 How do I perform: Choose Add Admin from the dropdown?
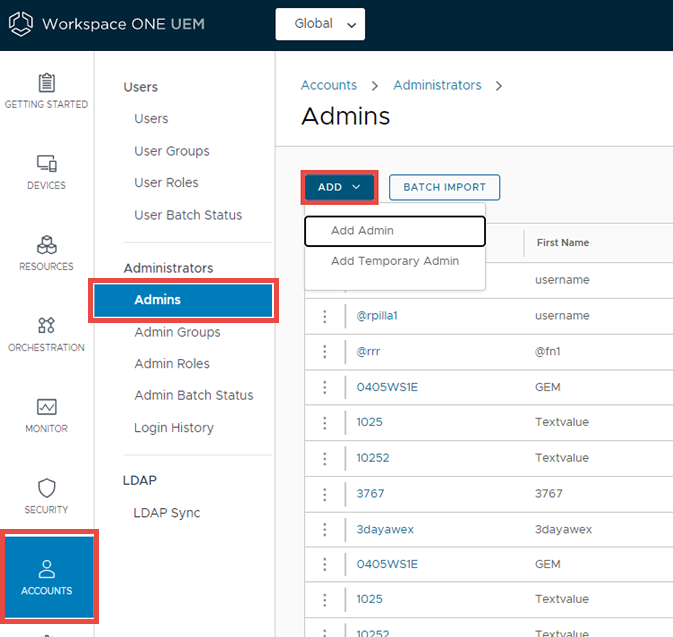[x=395, y=231]
